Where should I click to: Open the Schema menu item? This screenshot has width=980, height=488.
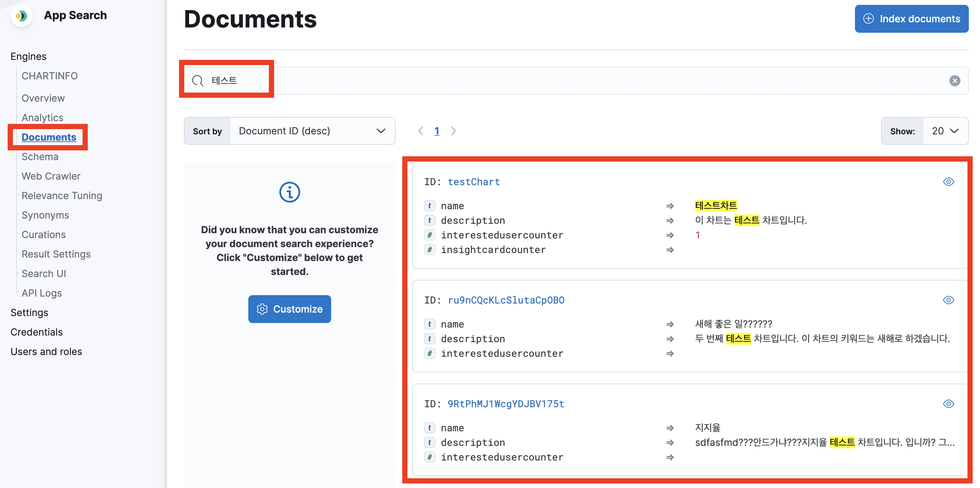(x=40, y=157)
